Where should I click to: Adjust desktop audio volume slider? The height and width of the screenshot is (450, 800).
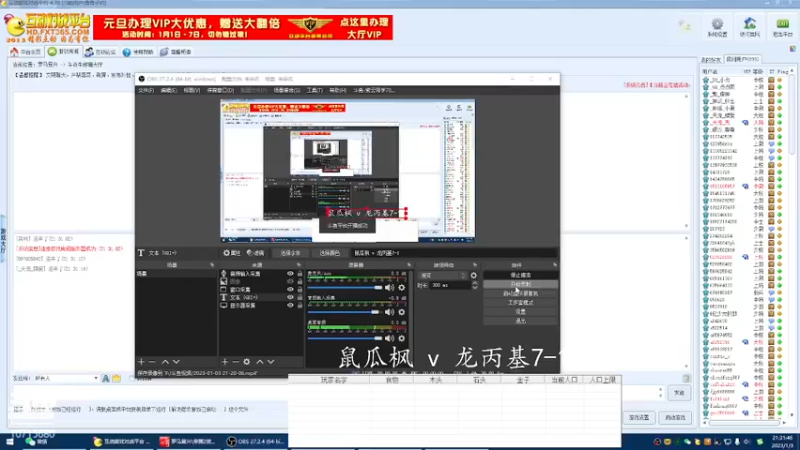345,338
